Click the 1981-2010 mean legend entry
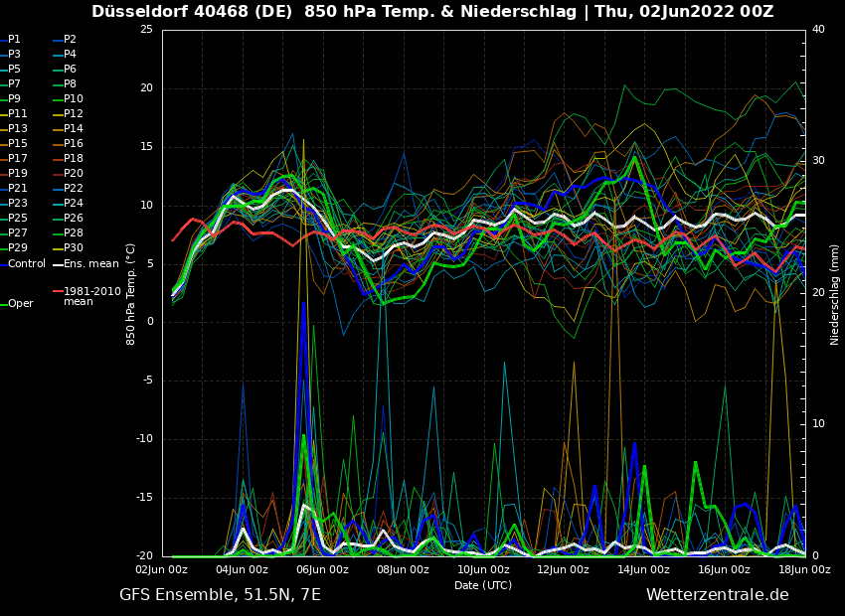The height and width of the screenshot is (616, 845). [x=91, y=296]
